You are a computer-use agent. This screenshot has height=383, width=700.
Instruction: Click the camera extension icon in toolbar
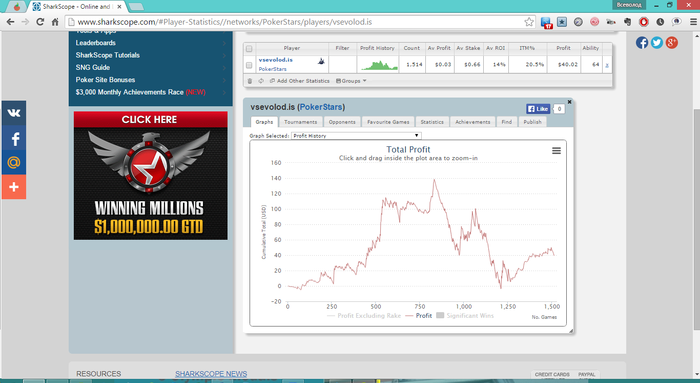(611, 21)
